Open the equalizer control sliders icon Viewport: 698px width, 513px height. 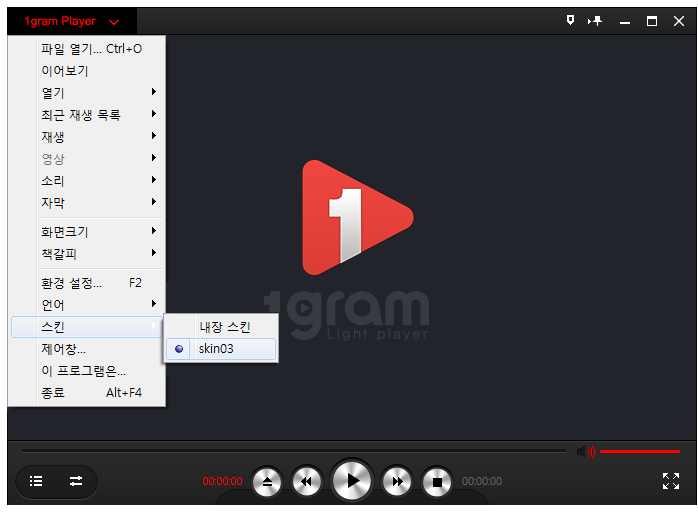coord(76,481)
